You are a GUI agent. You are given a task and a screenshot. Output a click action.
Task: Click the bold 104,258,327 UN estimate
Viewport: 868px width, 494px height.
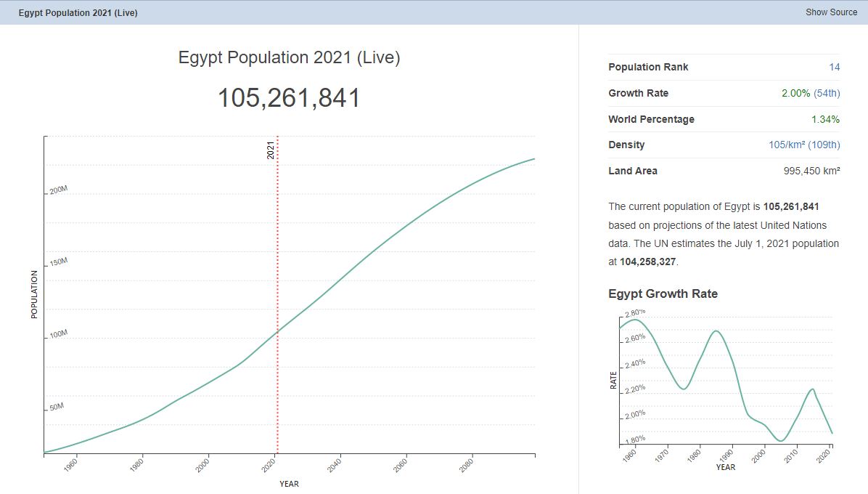647,262
